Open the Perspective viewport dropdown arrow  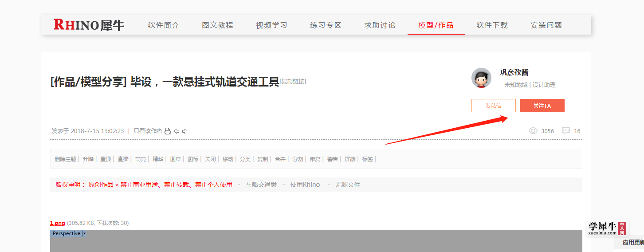(84, 233)
